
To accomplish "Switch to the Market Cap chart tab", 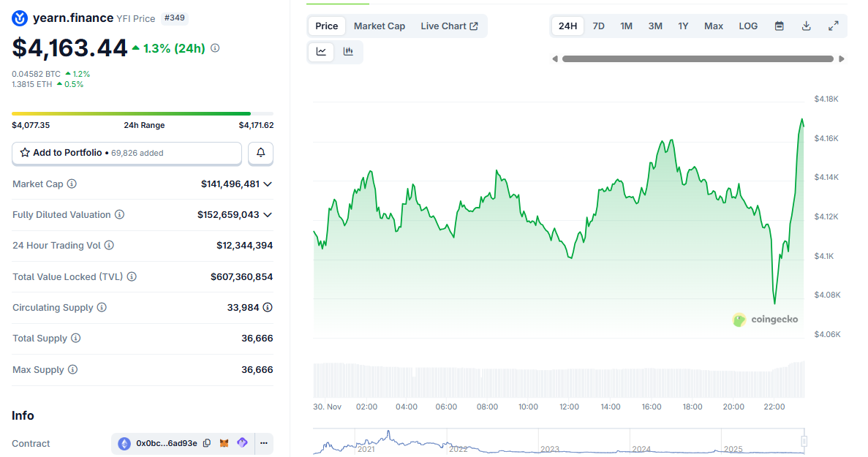I will 380,26.
